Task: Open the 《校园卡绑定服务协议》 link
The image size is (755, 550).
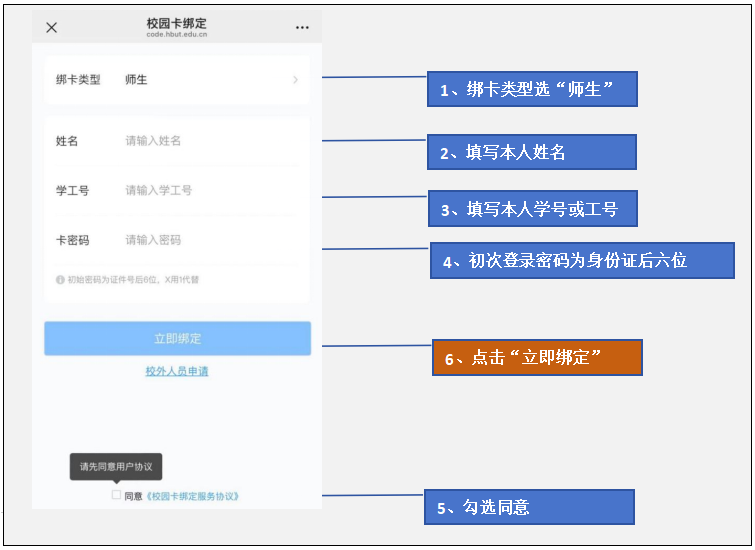Action: (193, 496)
